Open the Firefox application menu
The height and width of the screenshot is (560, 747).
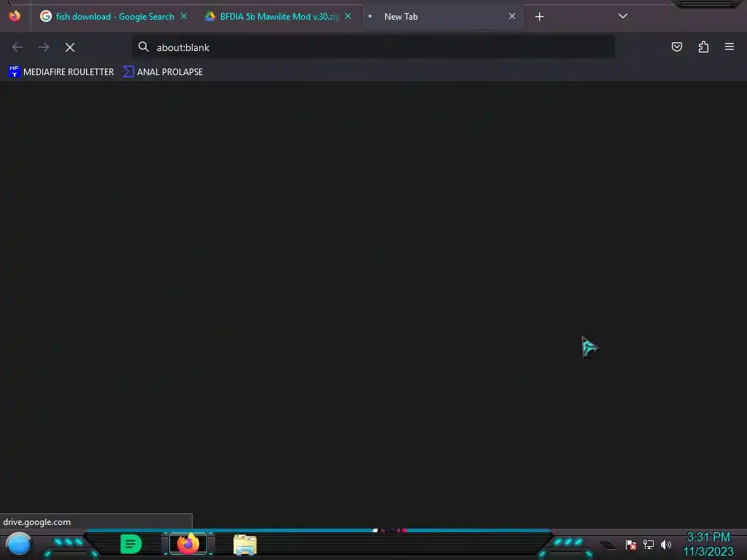729,47
